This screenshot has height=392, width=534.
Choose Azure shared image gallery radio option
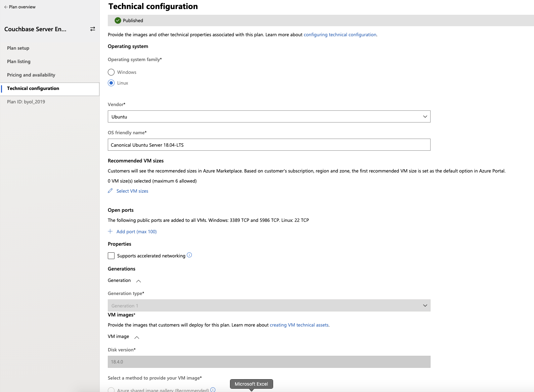pyautogui.click(x=111, y=390)
